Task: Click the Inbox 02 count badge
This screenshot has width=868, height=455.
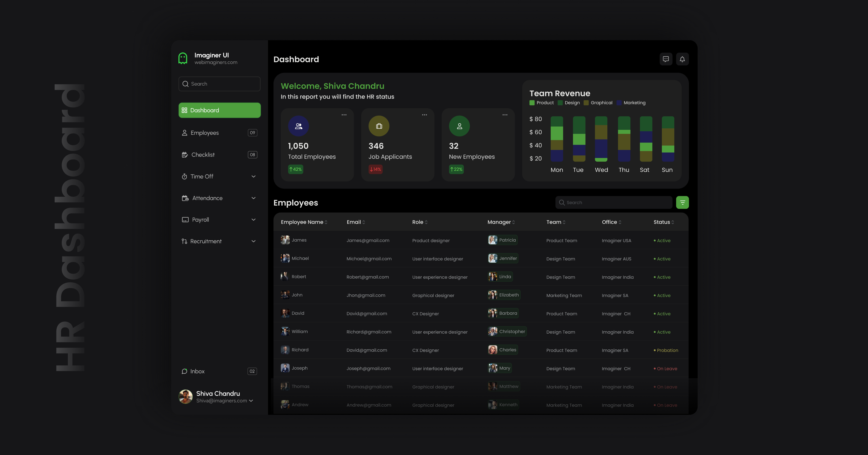Action: [252, 371]
